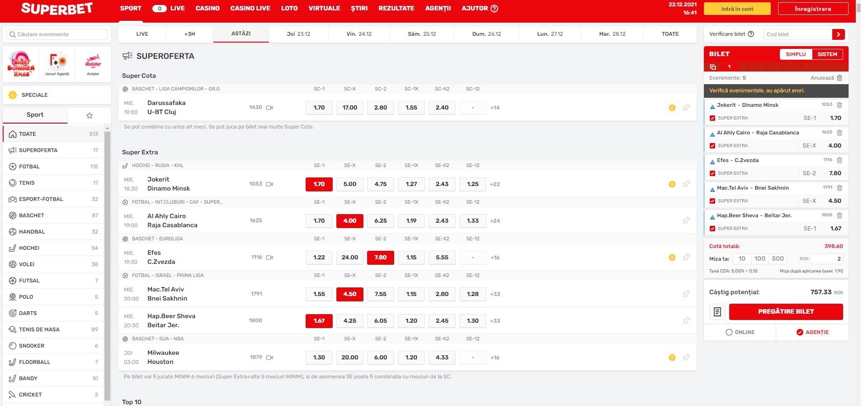
Task: Toggle the LIVE switch in header
Action: 159,9
